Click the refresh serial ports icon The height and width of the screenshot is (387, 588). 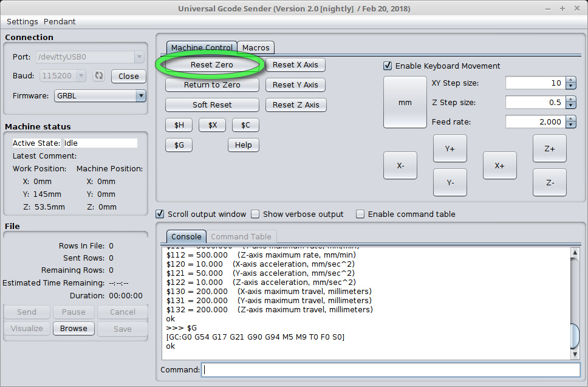(98, 76)
